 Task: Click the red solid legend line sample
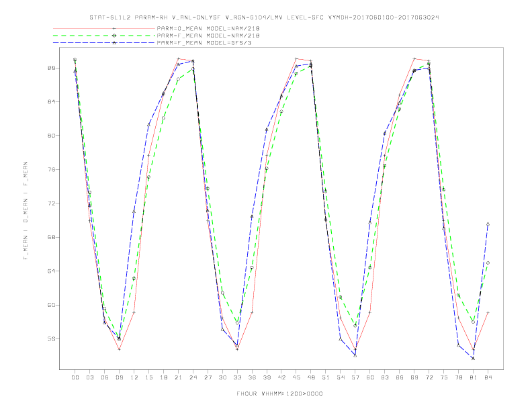104,28
